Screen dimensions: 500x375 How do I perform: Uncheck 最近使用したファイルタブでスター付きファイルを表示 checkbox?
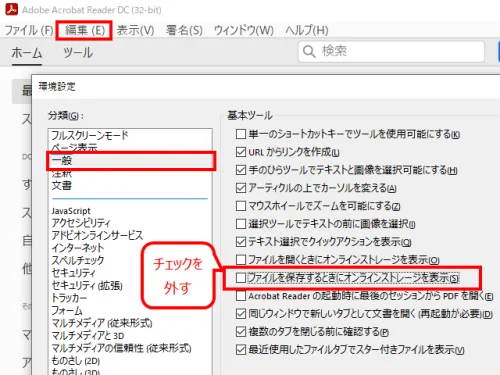[241, 350]
